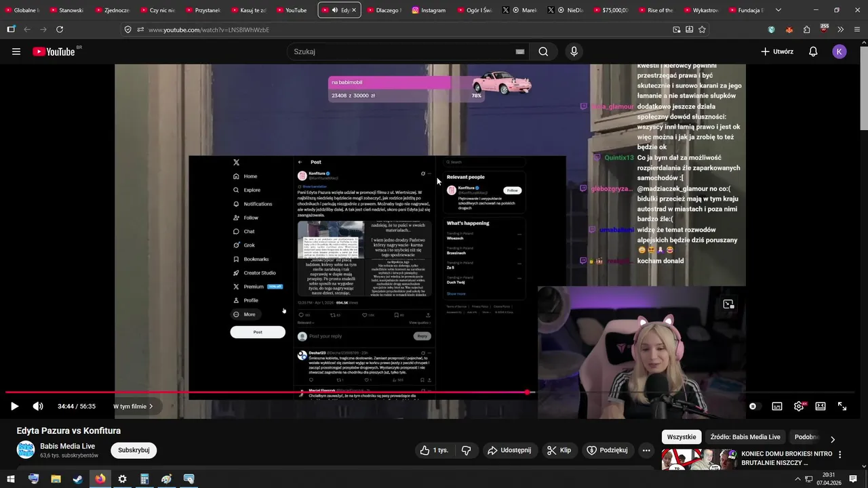The image size is (868, 488).
Task: Open the Calculator taskbar icon
Action: pyautogui.click(x=144, y=479)
